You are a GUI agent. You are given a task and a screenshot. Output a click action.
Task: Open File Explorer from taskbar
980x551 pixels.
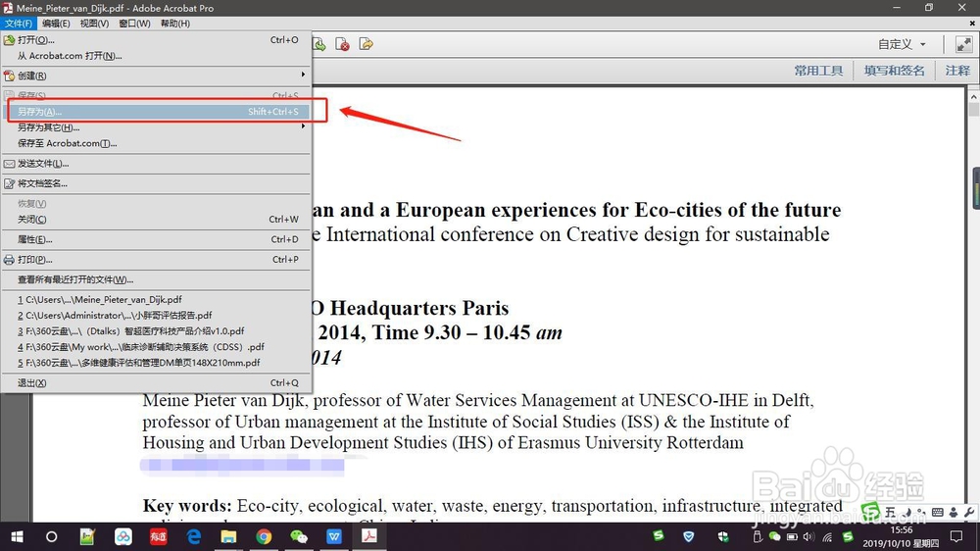pos(228,536)
